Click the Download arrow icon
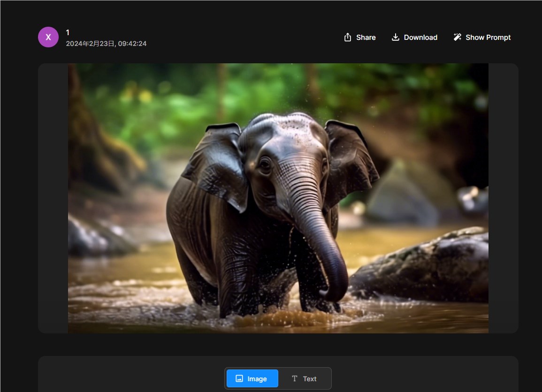The height and width of the screenshot is (392, 542). [396, 38]
